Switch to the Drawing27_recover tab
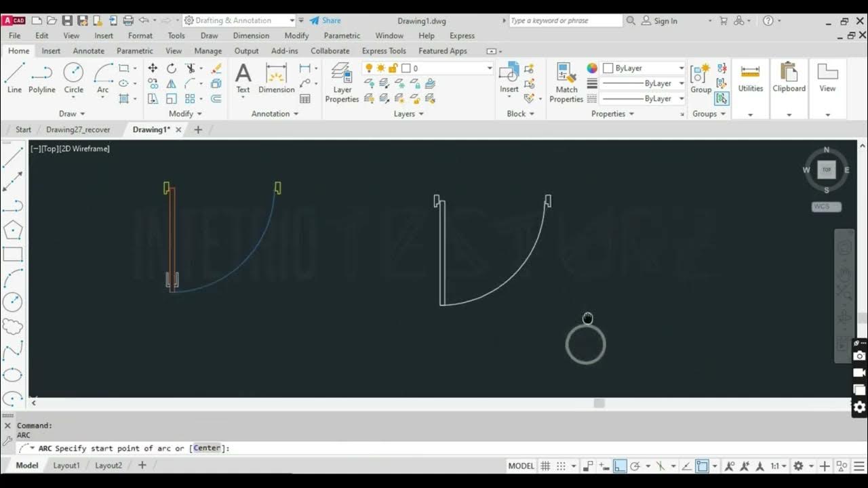Screen dimensions: 868x488 click(x=78, y=129)
